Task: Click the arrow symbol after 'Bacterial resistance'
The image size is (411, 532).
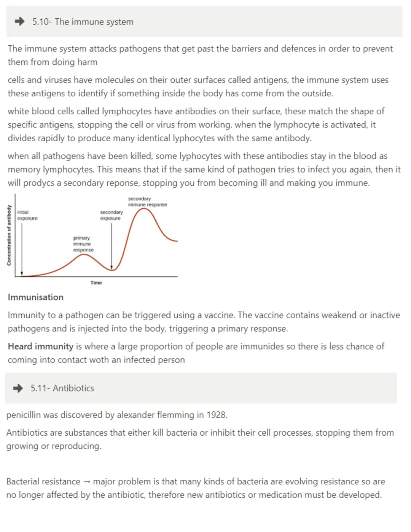Action: tap(87, 482)
